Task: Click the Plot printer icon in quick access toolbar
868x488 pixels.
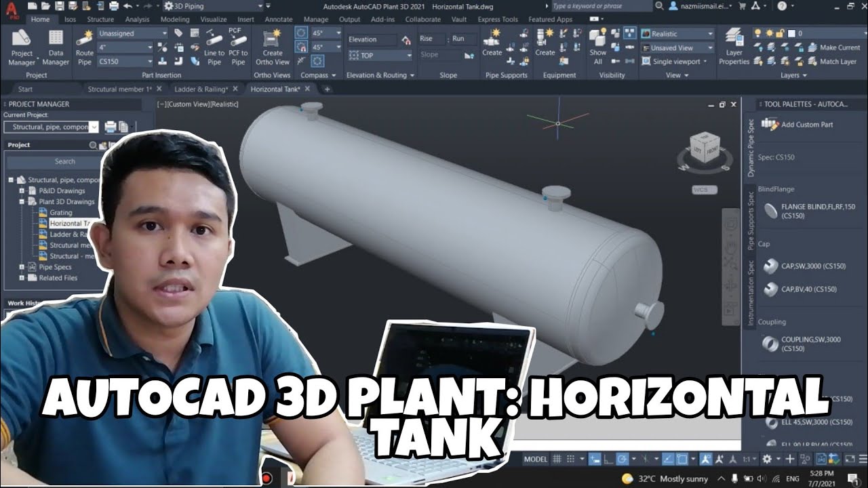Action: [114, 6]
